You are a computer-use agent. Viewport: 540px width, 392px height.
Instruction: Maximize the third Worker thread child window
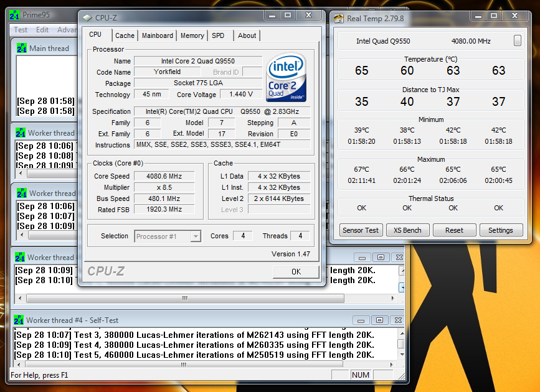pos(381,258)
